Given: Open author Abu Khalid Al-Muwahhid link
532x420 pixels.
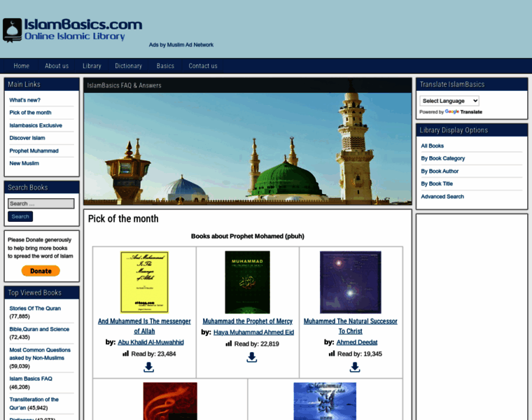Looking at the screenshot, I should (150, 342).
